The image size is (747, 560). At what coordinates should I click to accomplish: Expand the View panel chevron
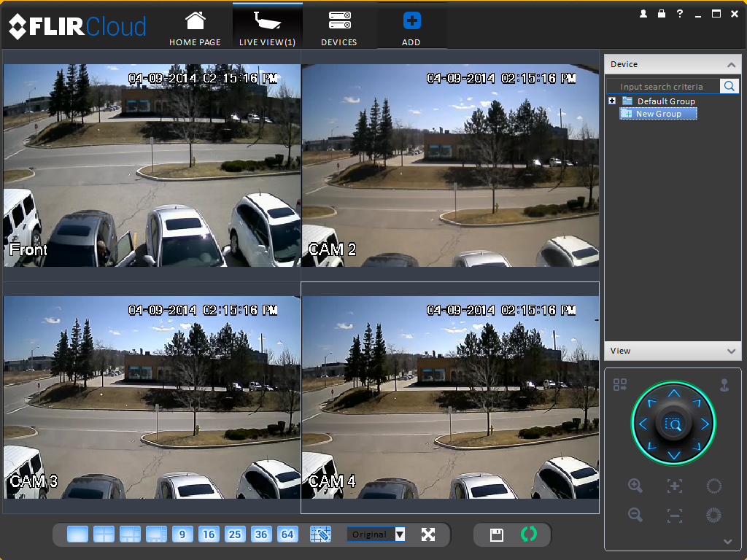(x=731, y=351)
